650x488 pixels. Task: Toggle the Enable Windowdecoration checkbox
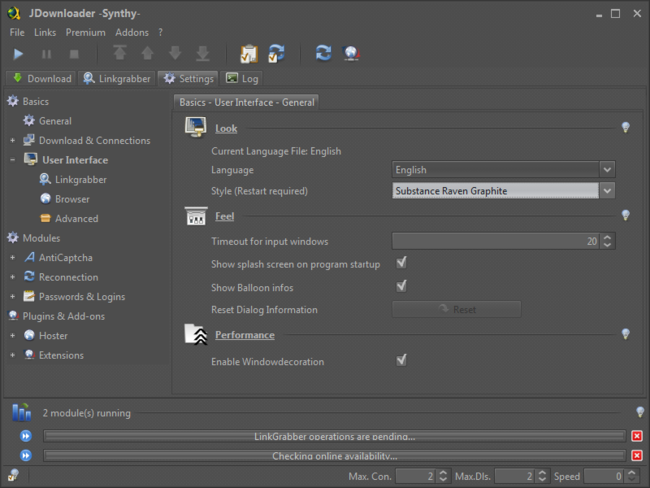click(401, 360)
